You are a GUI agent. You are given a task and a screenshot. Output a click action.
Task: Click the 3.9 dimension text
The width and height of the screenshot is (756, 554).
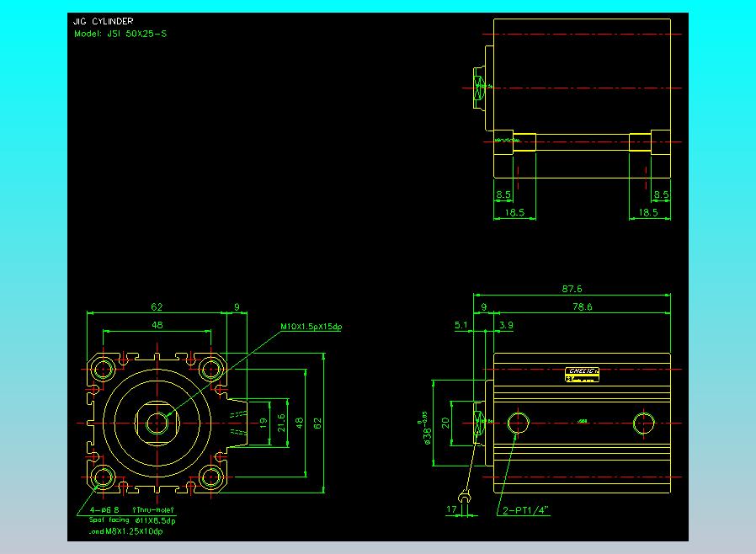(506, 324)
